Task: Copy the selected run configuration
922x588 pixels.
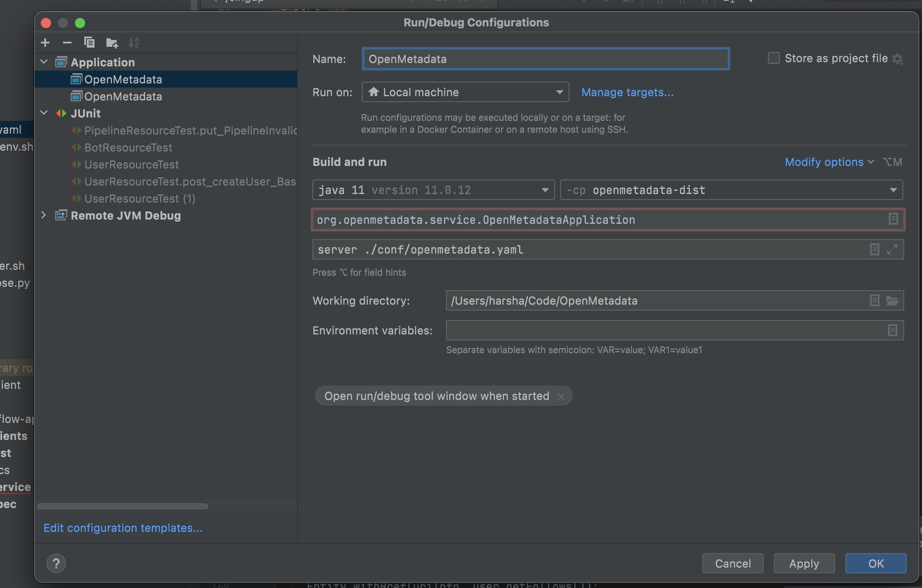Action: click(x=89, y=42)
